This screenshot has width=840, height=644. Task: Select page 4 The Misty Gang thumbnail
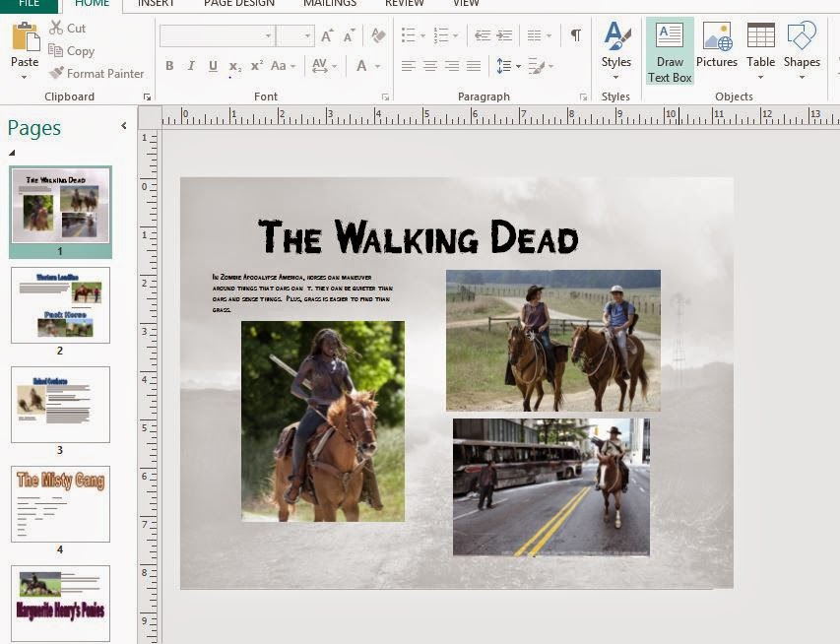tap(60, 503)
